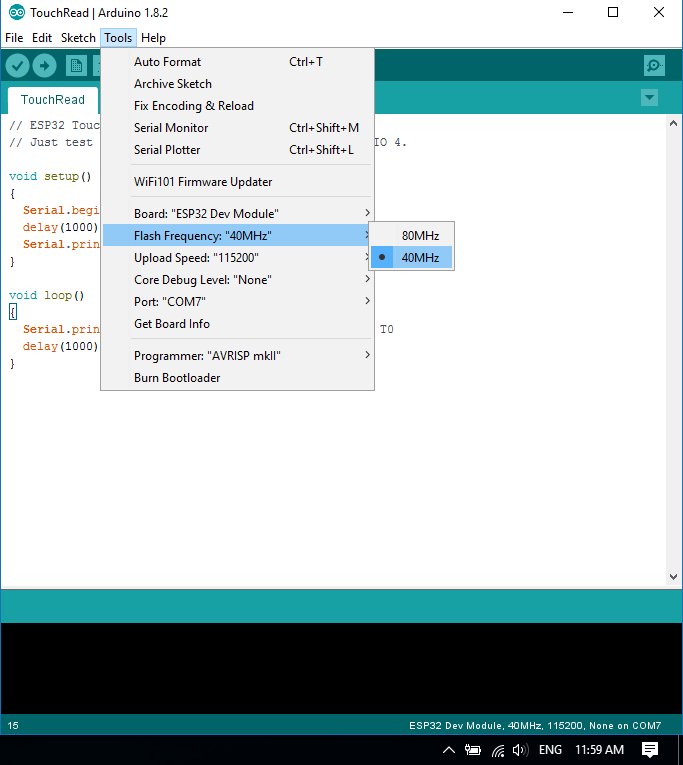The height and width of the screenshot is (765, 683).
Task: Click the "// Just test" comment line
Action: (x=51, y=142)
